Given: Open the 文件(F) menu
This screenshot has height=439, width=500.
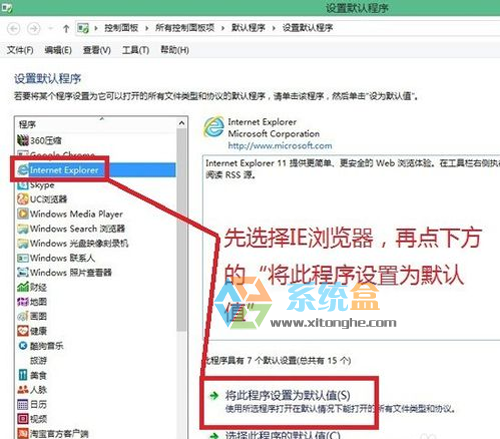Looking at the screenshot, I should click(x=20, y=50).
